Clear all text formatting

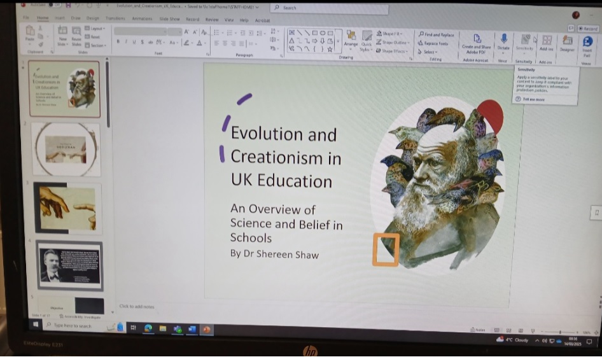204,32
